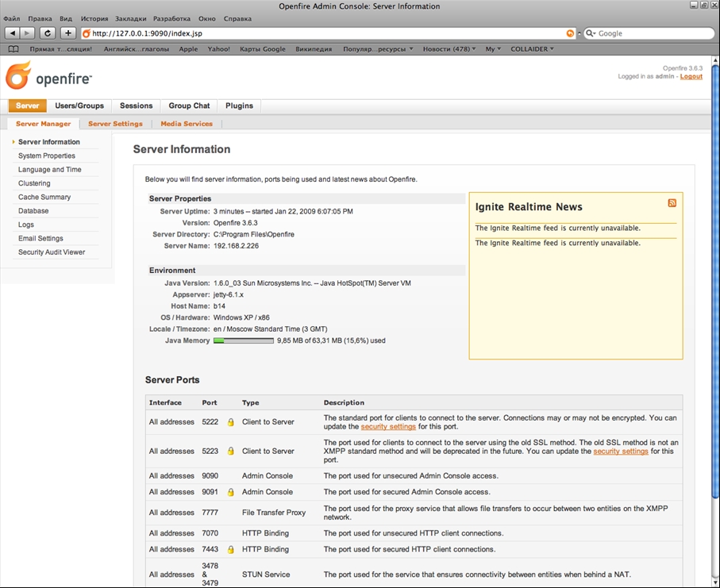The width and height of the screenshot is (720, 588).
Task: Click the orange RSS icon in address bar
Action: point(570,33)
